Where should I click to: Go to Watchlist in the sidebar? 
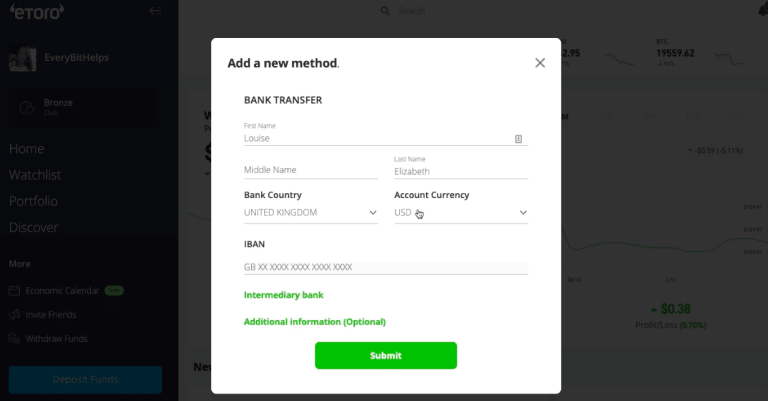click(35, 175)
